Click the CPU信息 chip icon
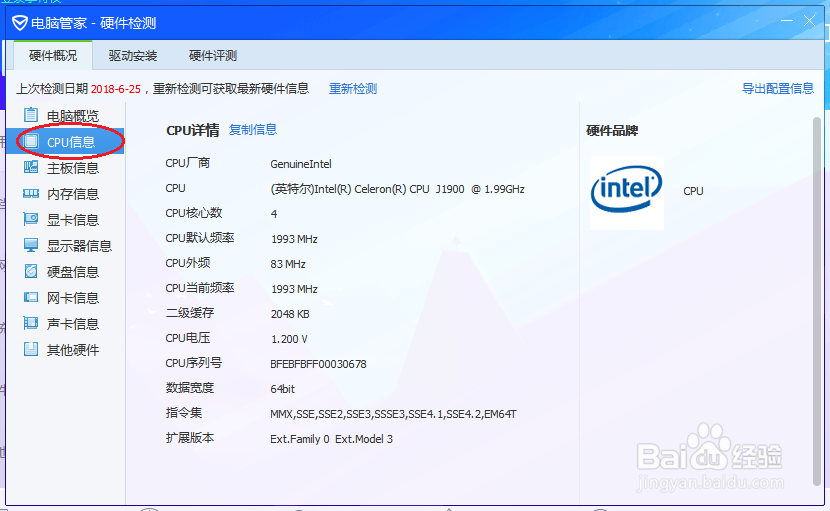830x511 pixels. pos(31,141)
